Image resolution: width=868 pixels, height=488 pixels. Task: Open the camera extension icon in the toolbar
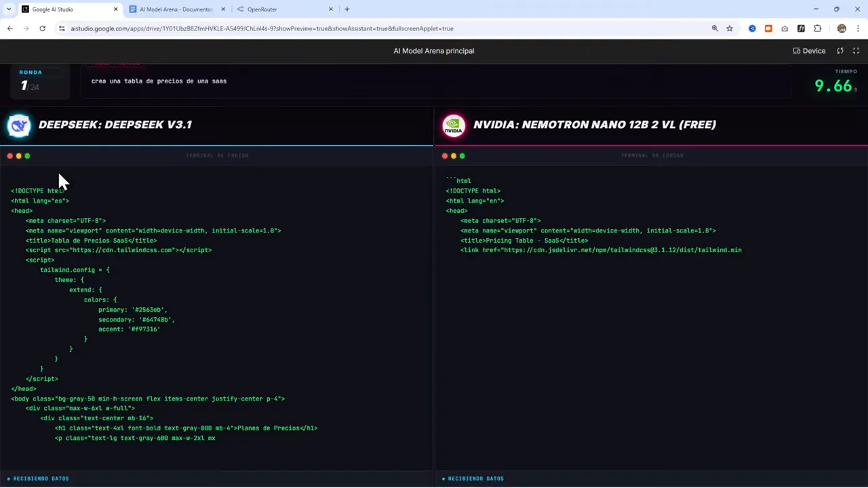click(785, 28)
